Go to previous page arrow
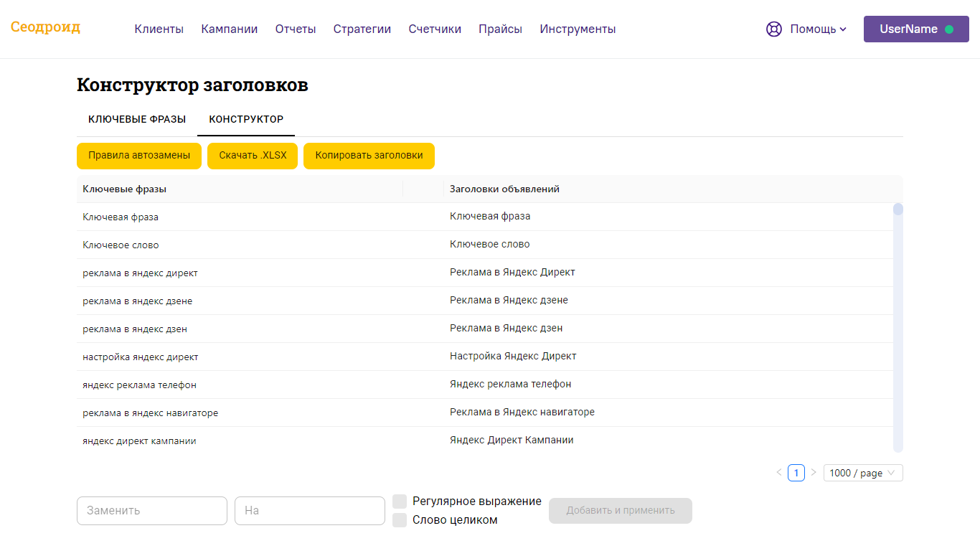The height and width of the screenshot is (551, 980). point(779,473)
